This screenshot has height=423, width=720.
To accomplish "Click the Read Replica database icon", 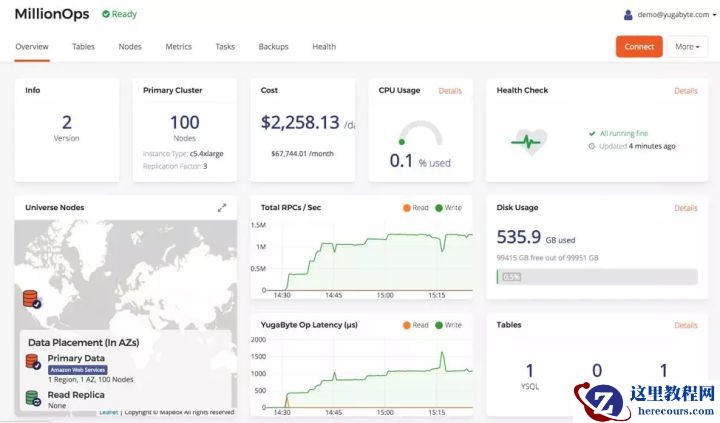I will point(33,399).
